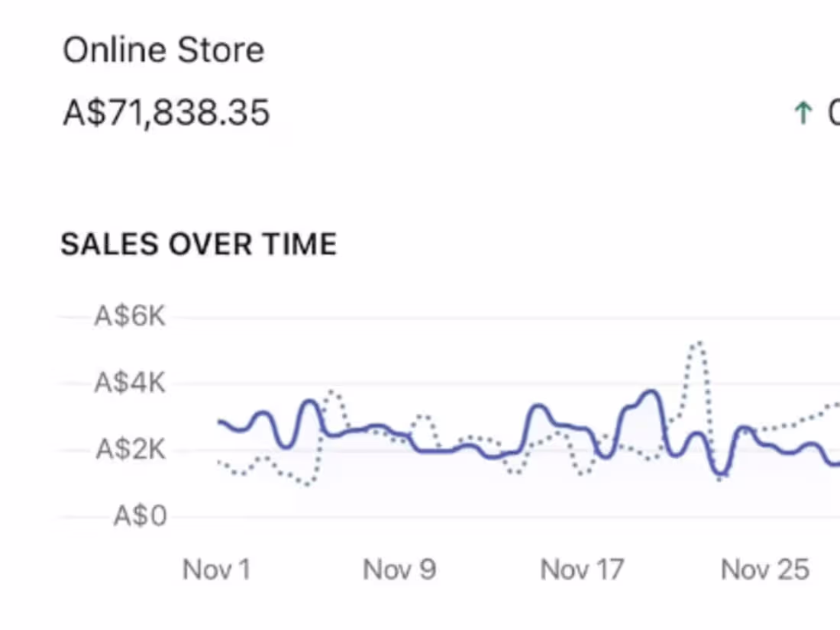This screenshot has height=630, width=840.
Task: Click the A$71,838.35 total sales figure
Action: [x=166, y=113]
